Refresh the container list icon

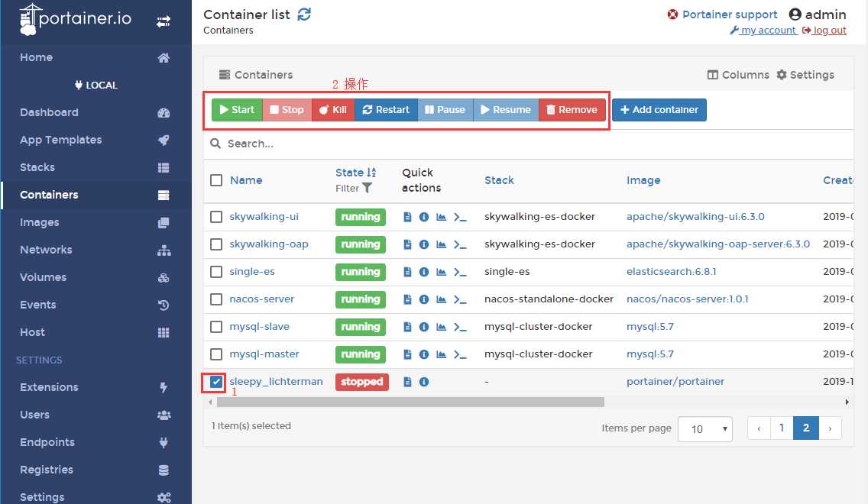[x=304, y=15]
